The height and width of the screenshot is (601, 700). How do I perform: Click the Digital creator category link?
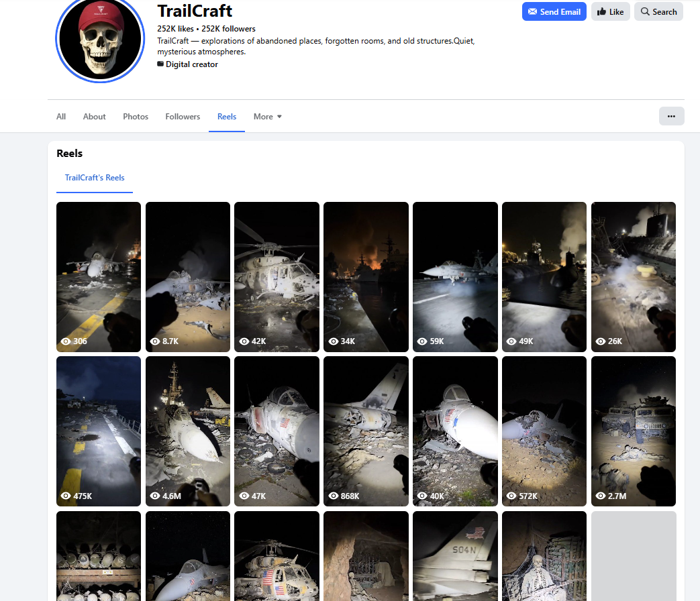coord(191,64)
